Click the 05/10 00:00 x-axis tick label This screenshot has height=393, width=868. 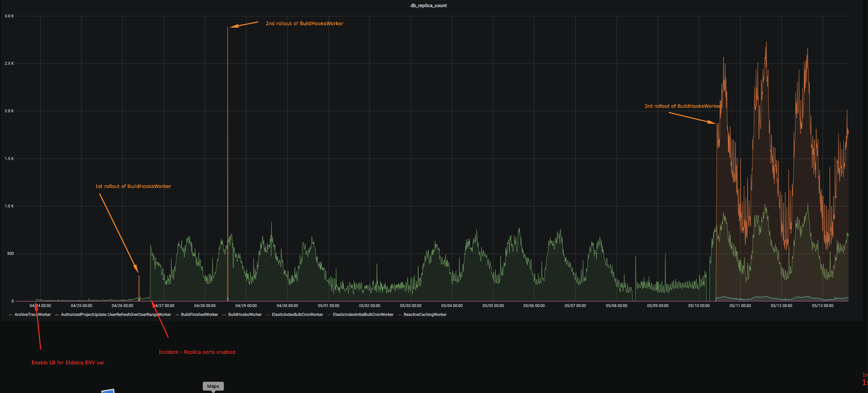coord(699,306)
